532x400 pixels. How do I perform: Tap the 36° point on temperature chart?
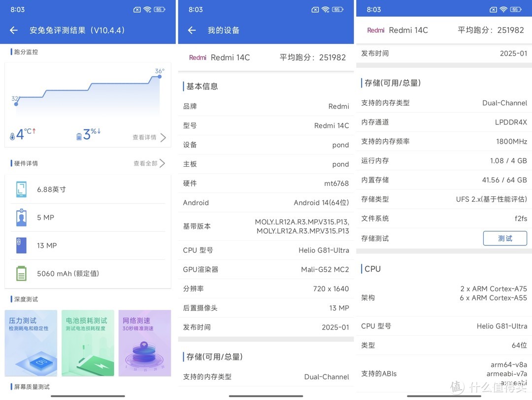pos(160,77)
